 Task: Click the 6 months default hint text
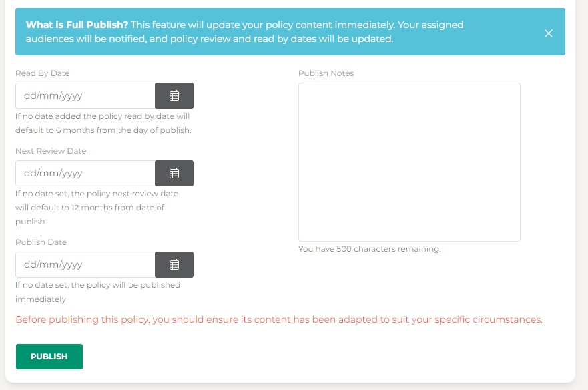(x=103, y=124)
